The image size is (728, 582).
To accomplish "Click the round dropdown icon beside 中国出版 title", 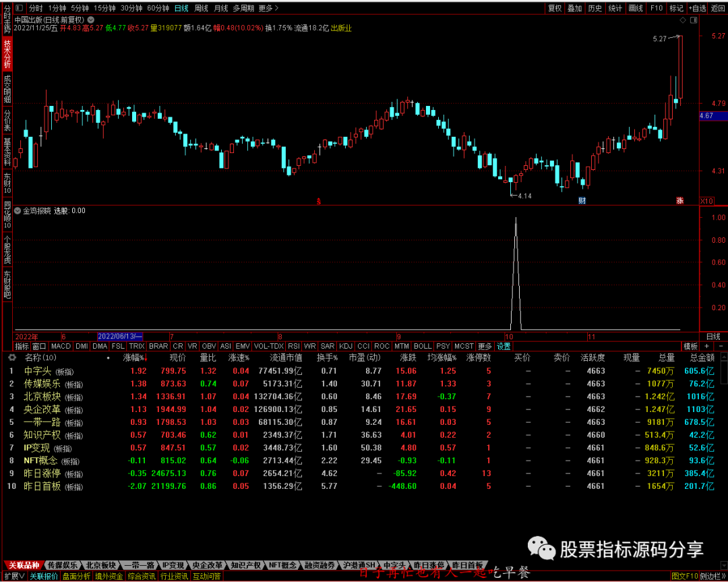I will coord(91,20).
